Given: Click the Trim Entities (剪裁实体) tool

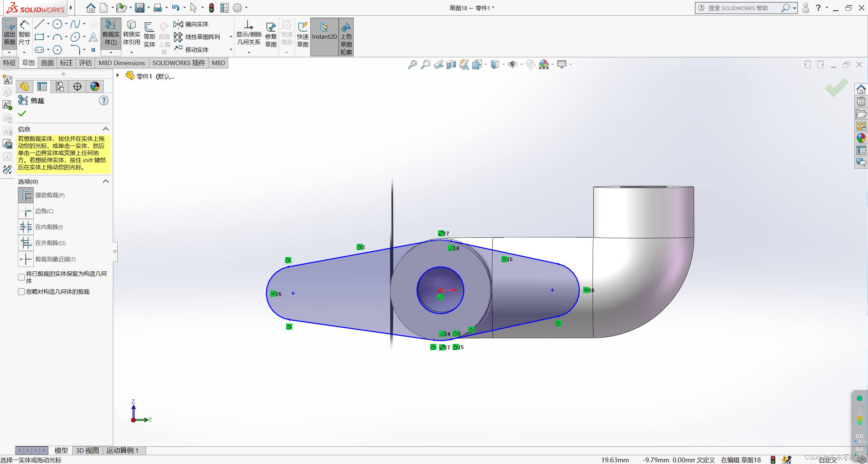Looking at the screenshot, I should (111, 33).
